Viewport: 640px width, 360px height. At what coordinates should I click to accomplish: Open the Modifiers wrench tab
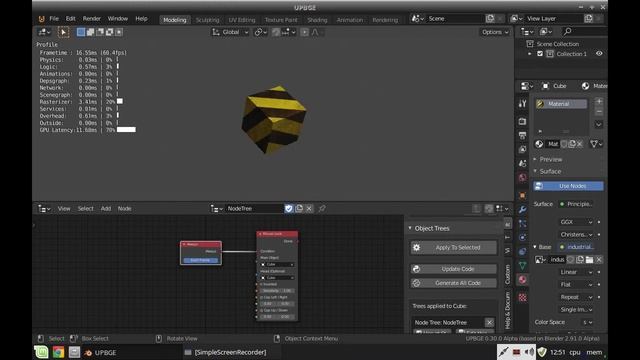tap(522, 210)
